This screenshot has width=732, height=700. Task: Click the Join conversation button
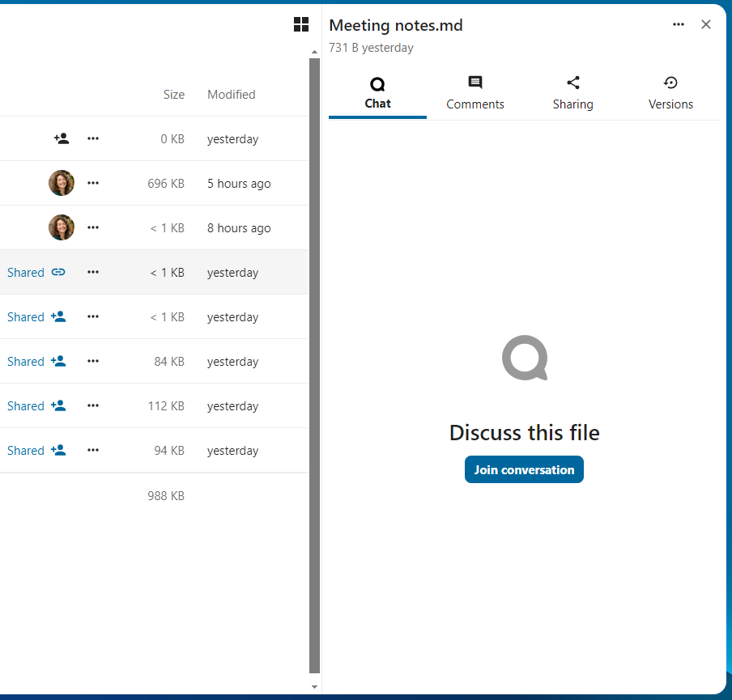(x=524, y=469)
